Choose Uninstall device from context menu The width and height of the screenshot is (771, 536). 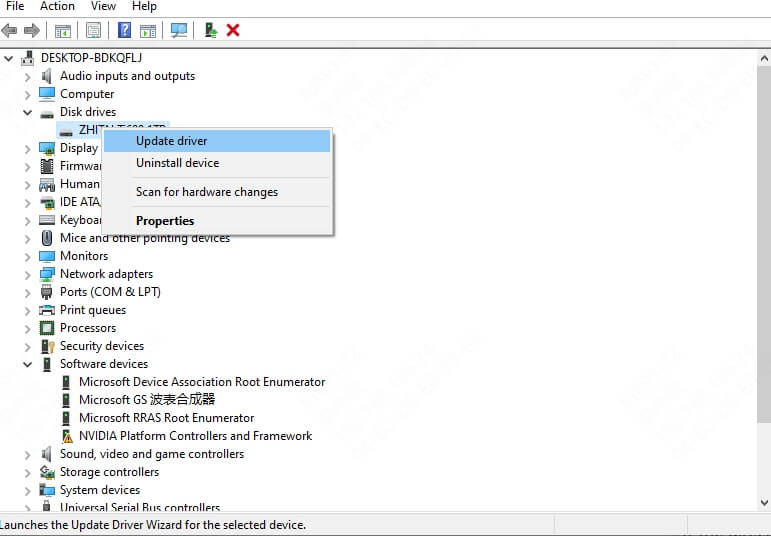pos(217,163)
